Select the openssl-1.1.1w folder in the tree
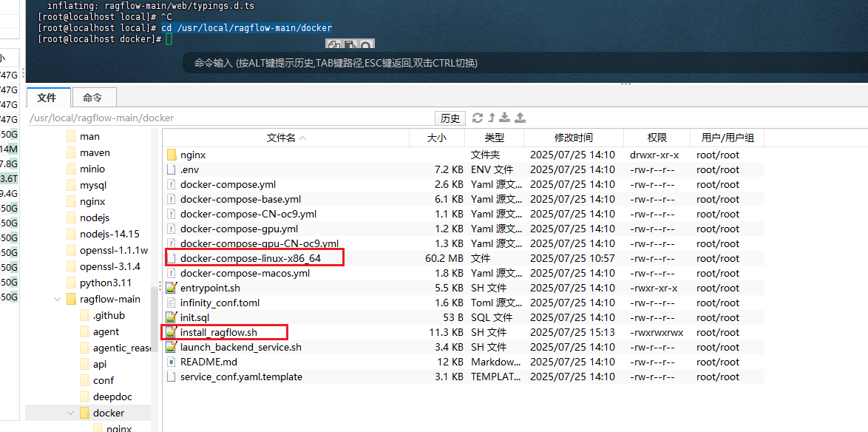Screen dimensions: 868x432 tap(113, 250)
